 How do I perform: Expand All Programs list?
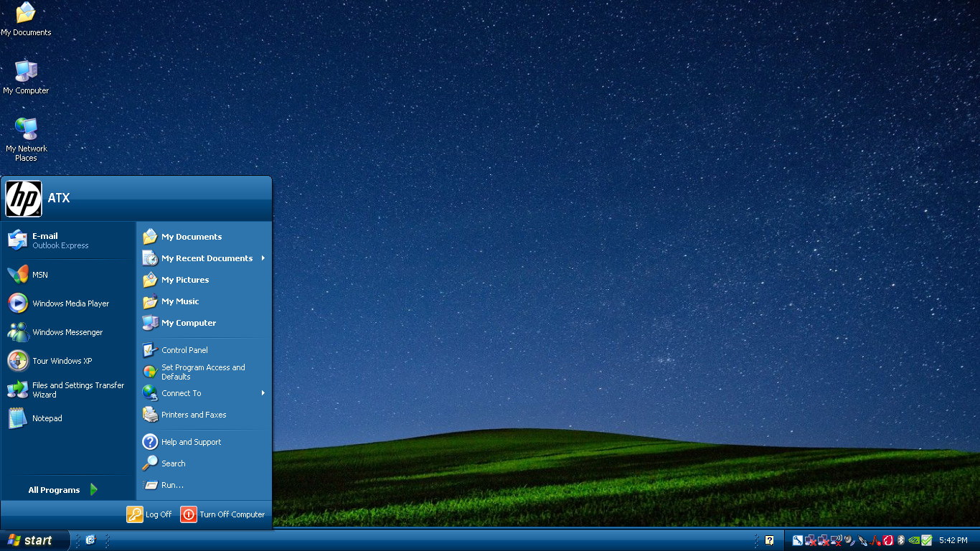[x=63, y=490]
